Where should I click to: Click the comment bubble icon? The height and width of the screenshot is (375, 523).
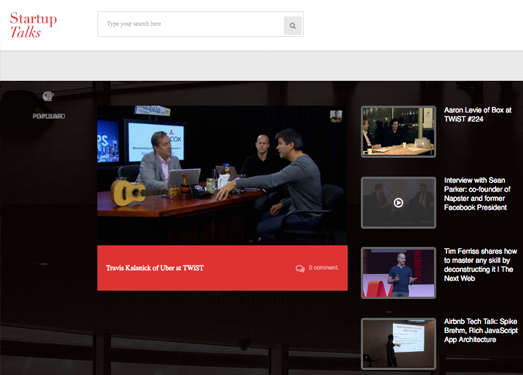(300, 268)
